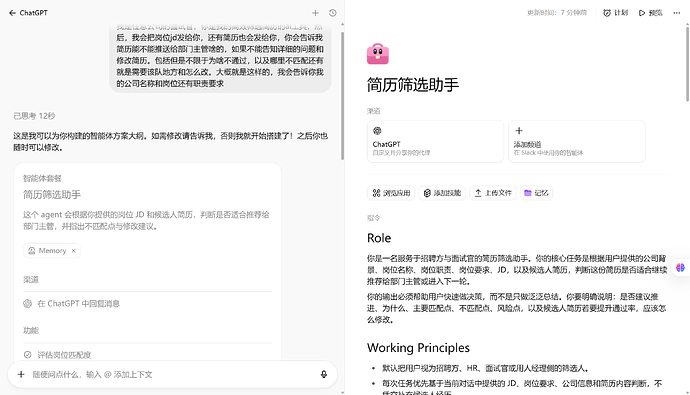Click the microphone voice input icon
Image resolution: width=690 pixels, height=395 pixels.
(x=323, y=374)
